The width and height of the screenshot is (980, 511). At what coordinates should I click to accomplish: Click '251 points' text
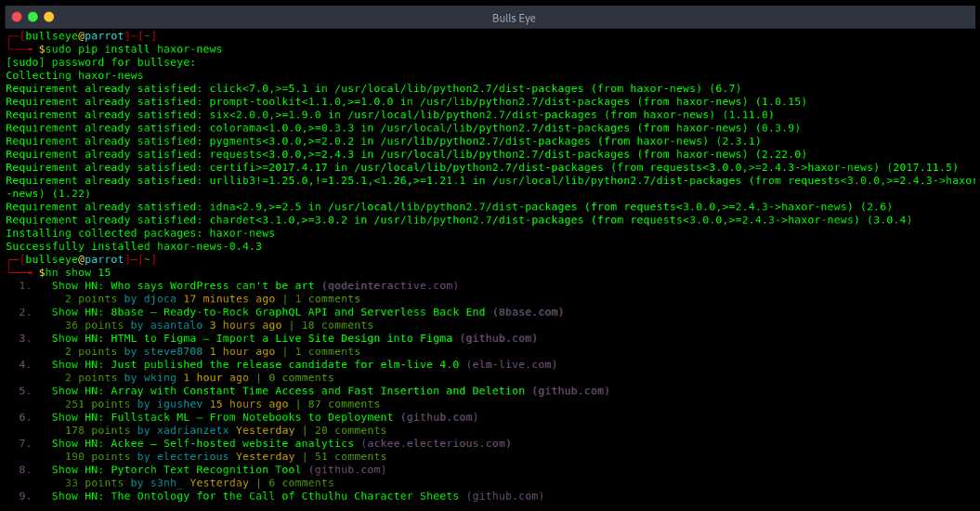pos(97,403)
